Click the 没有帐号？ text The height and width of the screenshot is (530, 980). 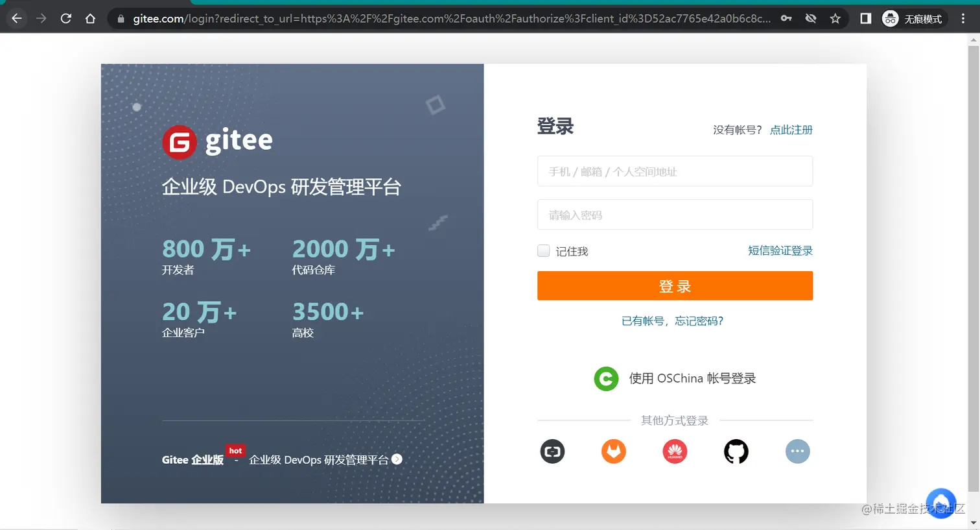738,130
